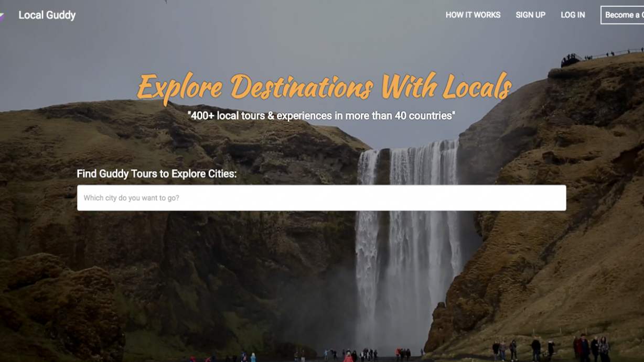
Task: Click the word 'Explore' in the orange headline
Action: click(180, 87)
